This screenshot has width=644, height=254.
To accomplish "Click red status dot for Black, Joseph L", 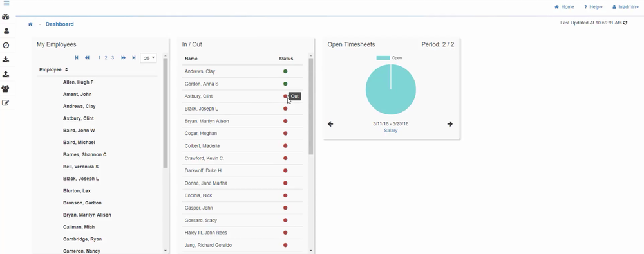I will point(285,109).
